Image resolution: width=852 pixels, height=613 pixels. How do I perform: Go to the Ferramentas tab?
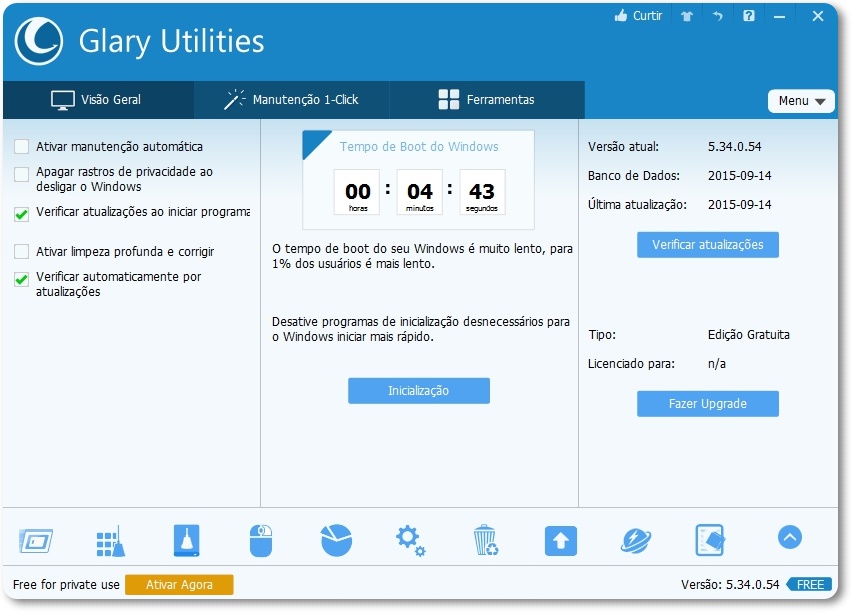(487, 100)
